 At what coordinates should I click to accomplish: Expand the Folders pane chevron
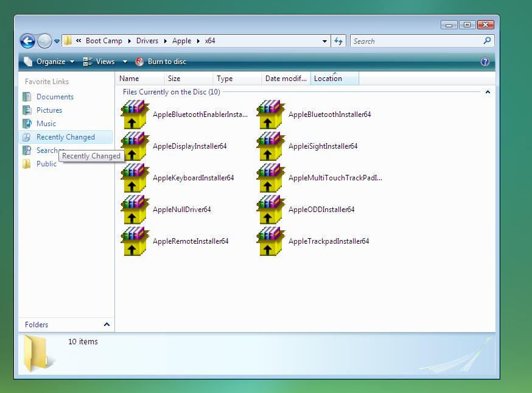click(x=107, y=324)
